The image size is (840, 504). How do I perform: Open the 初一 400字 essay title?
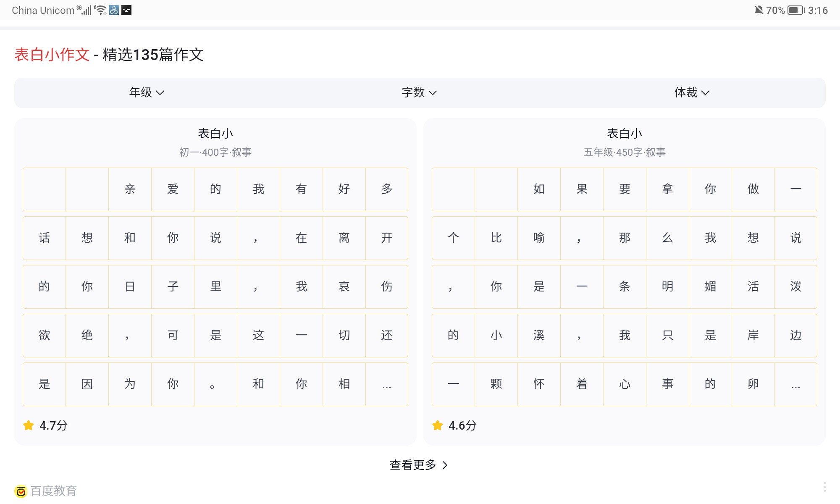click(x=215, y=134)
